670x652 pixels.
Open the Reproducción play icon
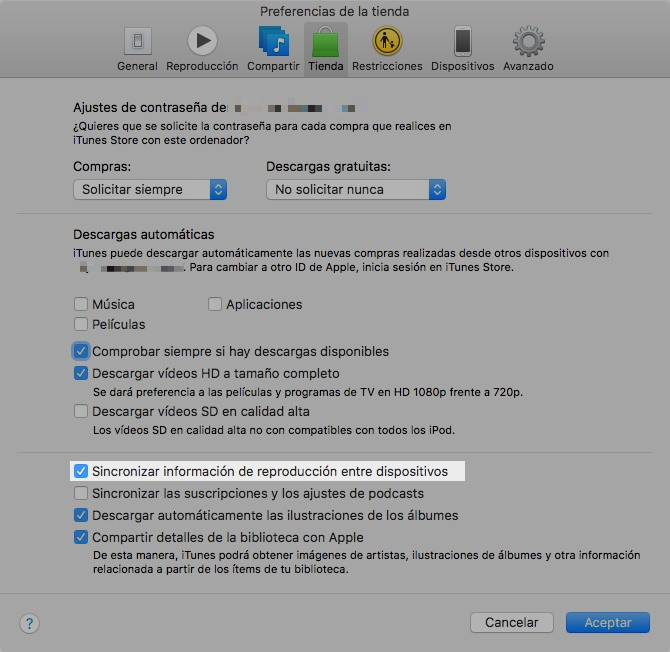[202, 41]
